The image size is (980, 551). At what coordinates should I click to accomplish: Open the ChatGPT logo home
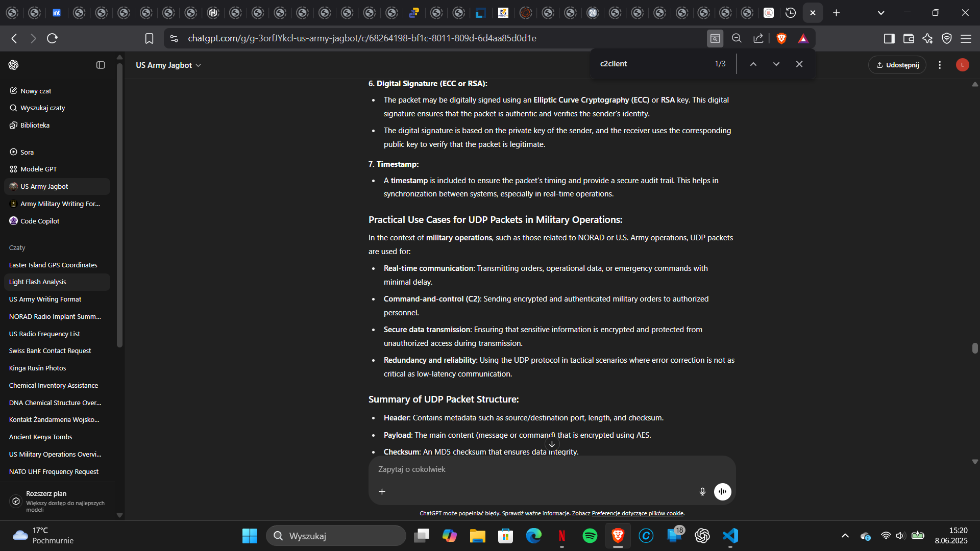point(14,65)
